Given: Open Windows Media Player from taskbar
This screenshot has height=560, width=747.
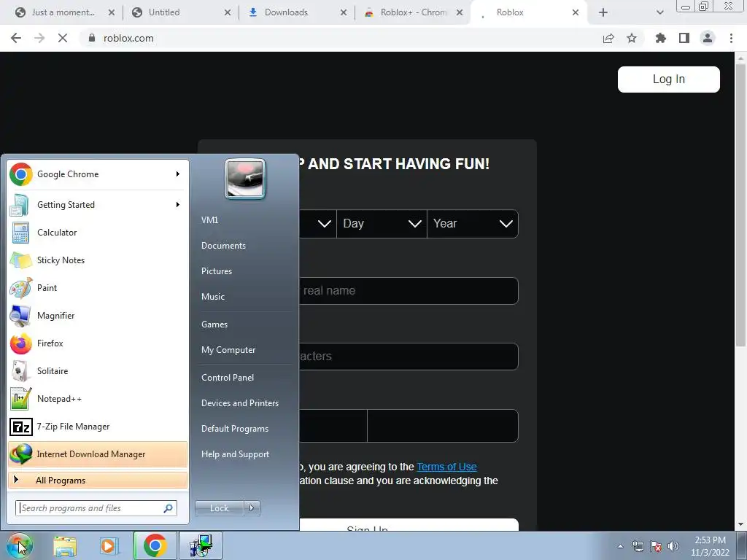Looking at the screenshot, I should click(108, 546).
